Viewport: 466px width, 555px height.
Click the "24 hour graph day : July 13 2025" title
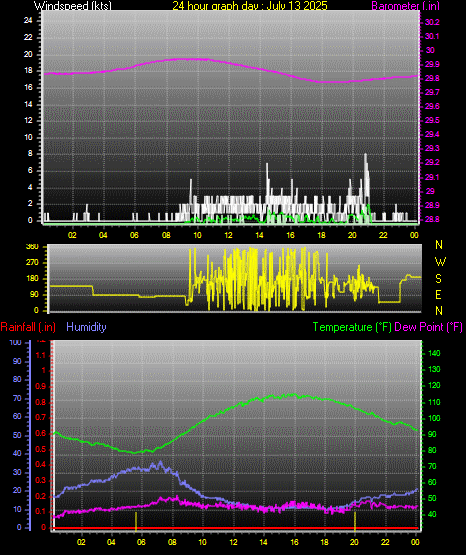click(250, 6)
